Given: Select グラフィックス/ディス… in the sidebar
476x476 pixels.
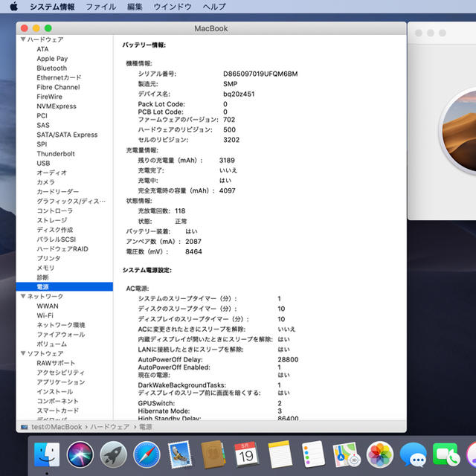Looking at the screenshot, I should (71, 202).
